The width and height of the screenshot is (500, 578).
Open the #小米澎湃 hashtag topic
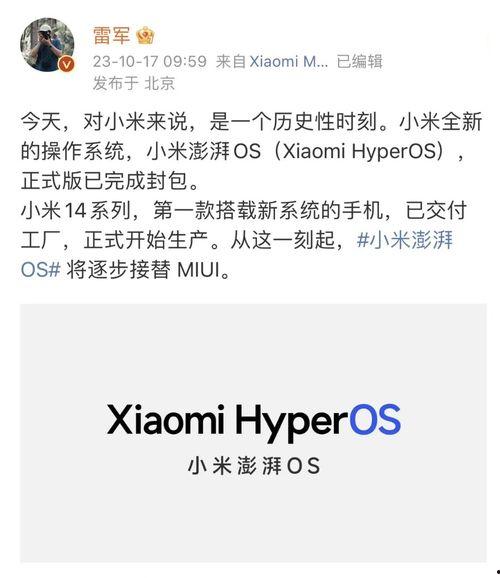coord(405,240)
